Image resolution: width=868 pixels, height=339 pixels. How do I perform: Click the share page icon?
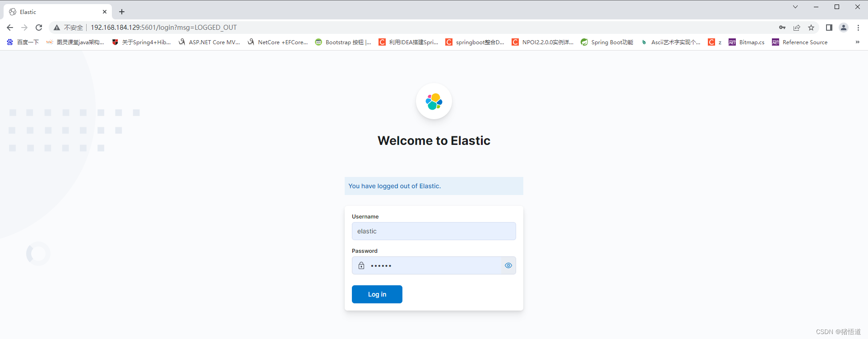coord(797,28)
